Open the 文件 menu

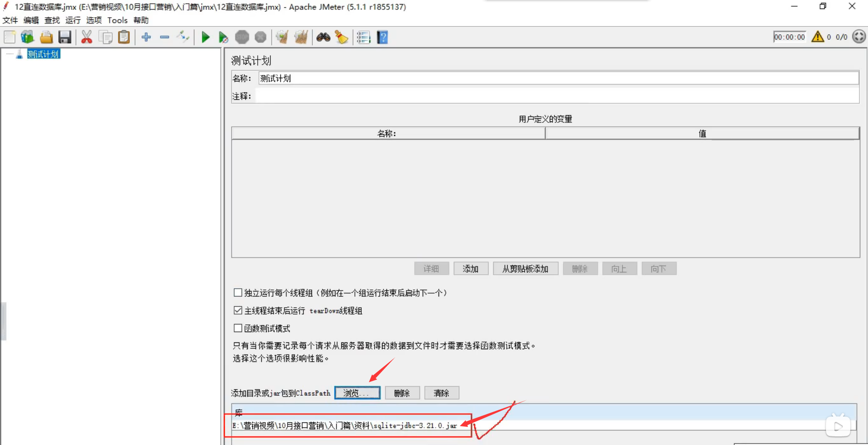10,20
